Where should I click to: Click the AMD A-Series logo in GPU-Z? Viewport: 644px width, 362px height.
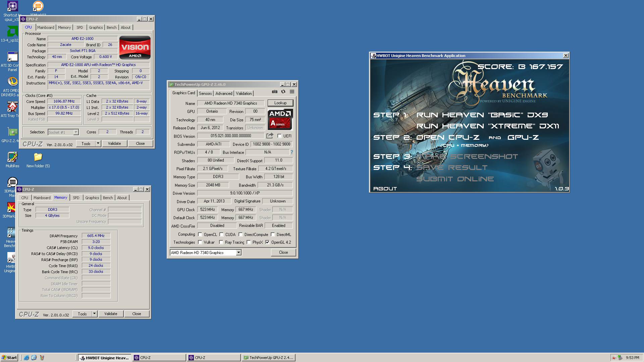click(280, 119)
